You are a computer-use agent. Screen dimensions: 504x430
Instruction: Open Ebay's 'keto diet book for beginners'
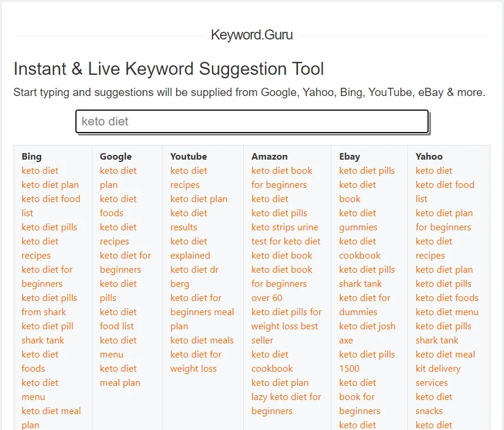360,397
